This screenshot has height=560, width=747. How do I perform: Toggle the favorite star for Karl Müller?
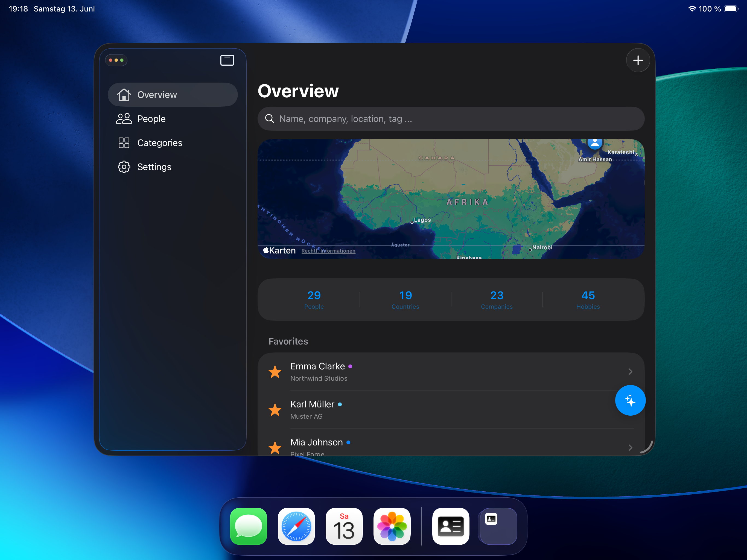tap(275, 410)
